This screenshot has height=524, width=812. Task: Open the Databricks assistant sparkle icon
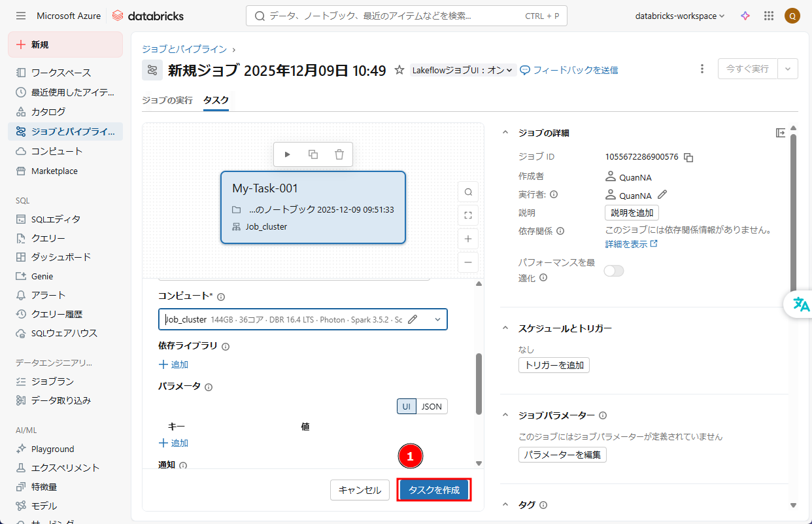tap(745, 16)
